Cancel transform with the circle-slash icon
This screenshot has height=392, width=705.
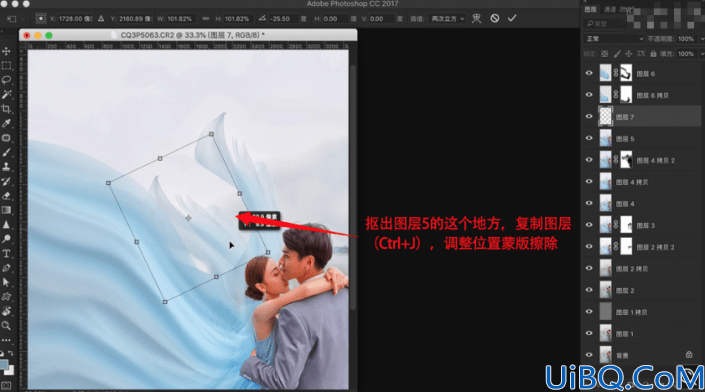pos(495,18)
